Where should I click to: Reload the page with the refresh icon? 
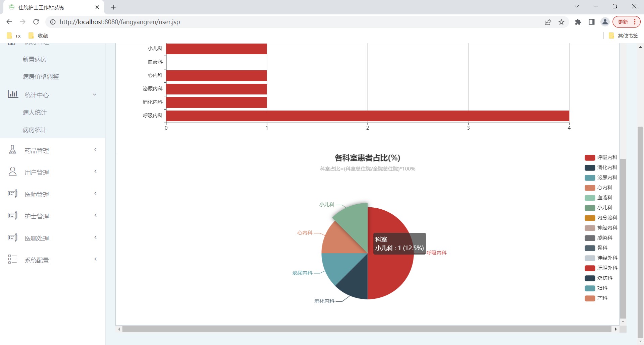point(36,22)
